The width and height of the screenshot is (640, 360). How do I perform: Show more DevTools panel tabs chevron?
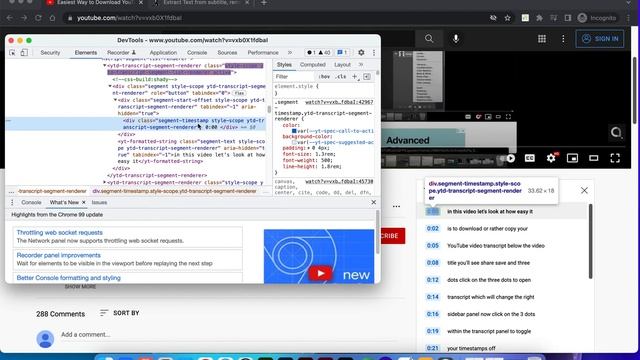click(x=290, y=53)
